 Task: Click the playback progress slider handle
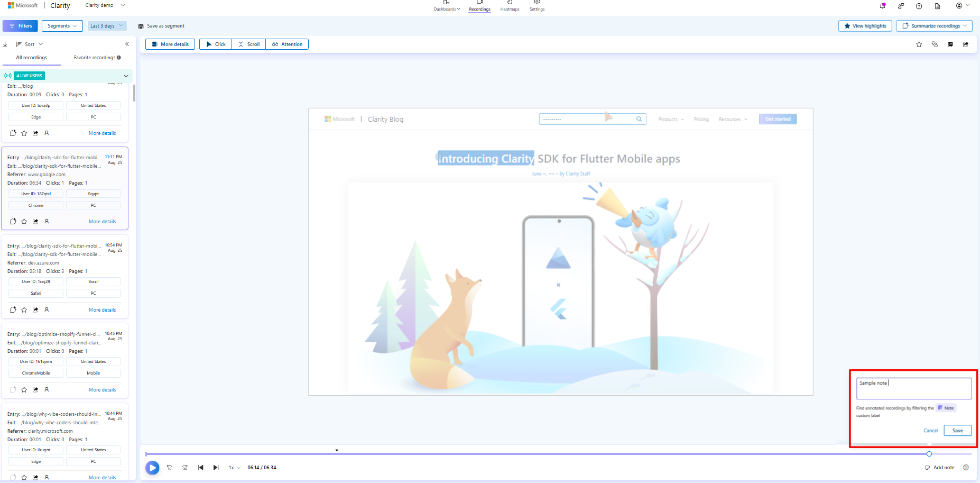(929, 454)
